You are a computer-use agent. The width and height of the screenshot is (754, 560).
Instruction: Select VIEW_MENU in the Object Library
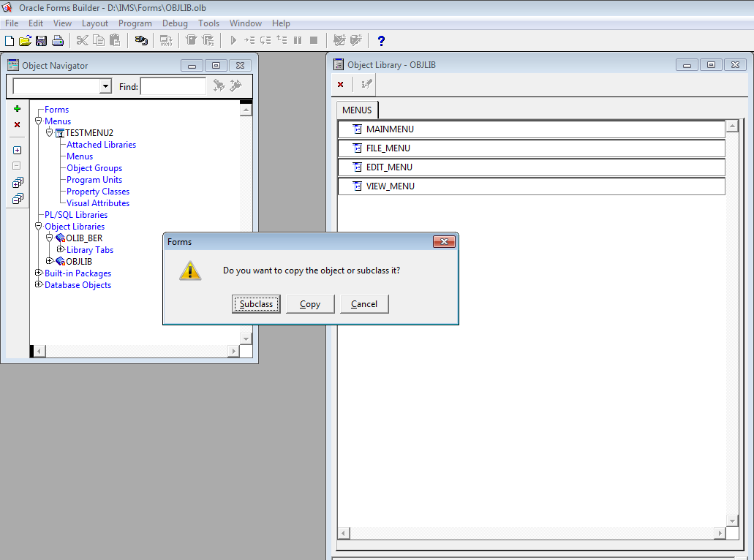point(532,186)
